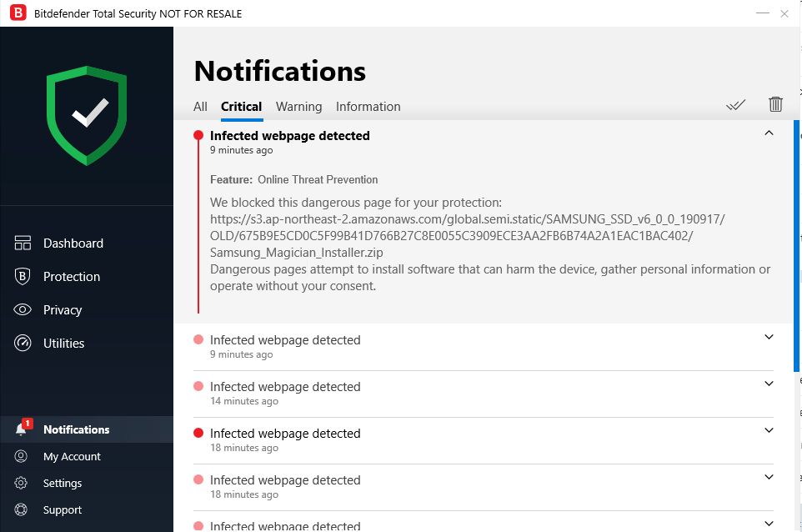Click the Bitdefender shield status icon
The height and width of the screenshot is (532, 802).
click(x=87, y=115)
